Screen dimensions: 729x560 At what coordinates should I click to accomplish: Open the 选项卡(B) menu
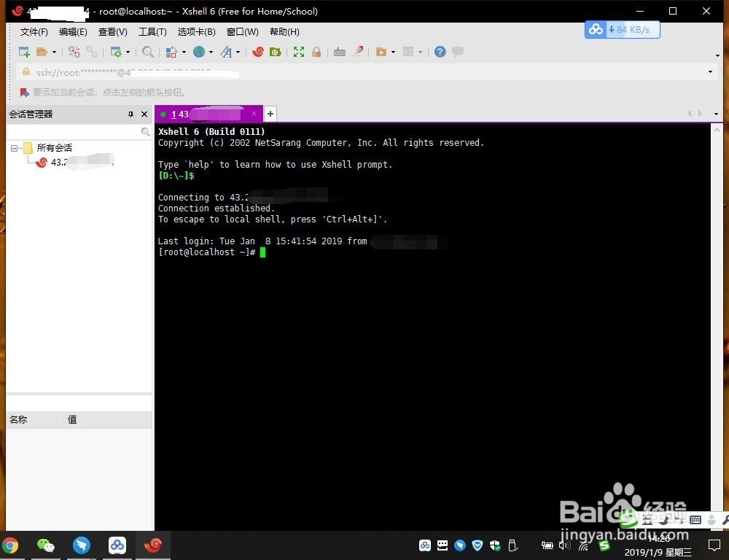click(196, 31)
